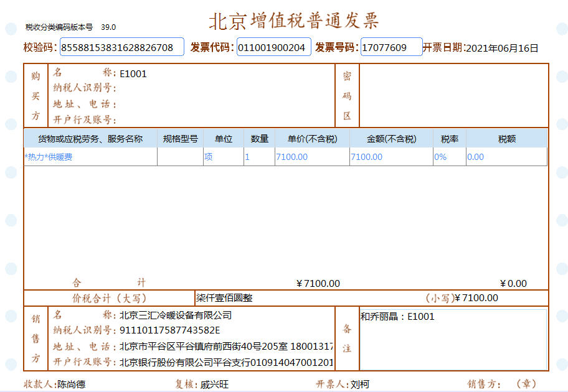Click the unit cell 项
Image resolution: width=568 pixels, height=392 pixels.
[x=224, y=157]
